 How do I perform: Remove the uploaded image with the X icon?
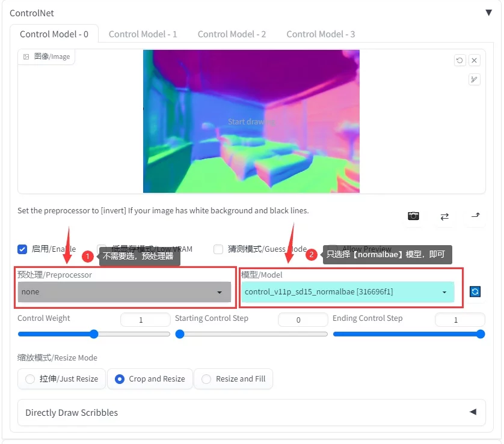click(x=475, y=60)
